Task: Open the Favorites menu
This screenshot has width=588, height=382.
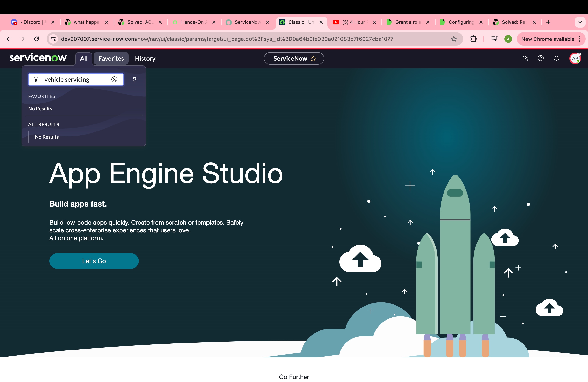Action: coord(111,59)
